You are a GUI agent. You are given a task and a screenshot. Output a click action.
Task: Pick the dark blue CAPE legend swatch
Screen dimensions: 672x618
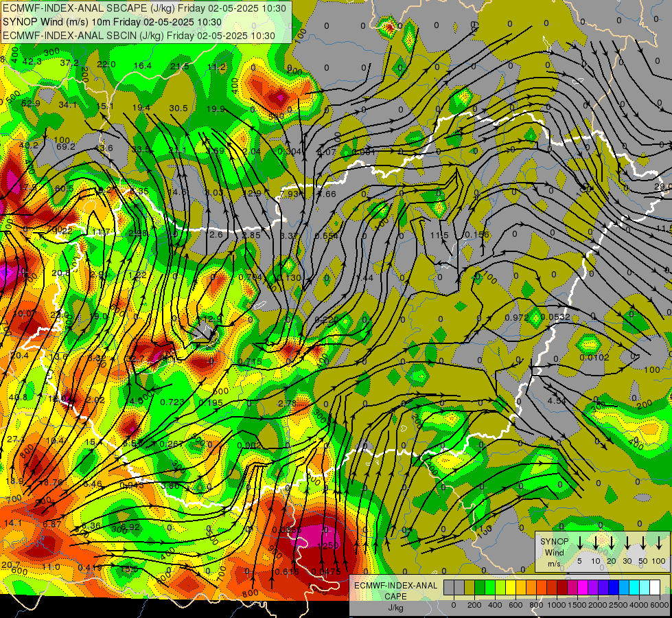[x=613, y=587]
